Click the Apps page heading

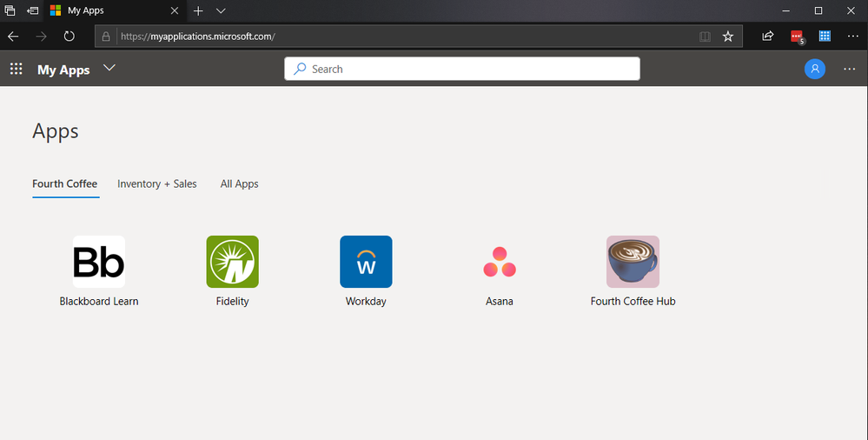pos(56,131)
